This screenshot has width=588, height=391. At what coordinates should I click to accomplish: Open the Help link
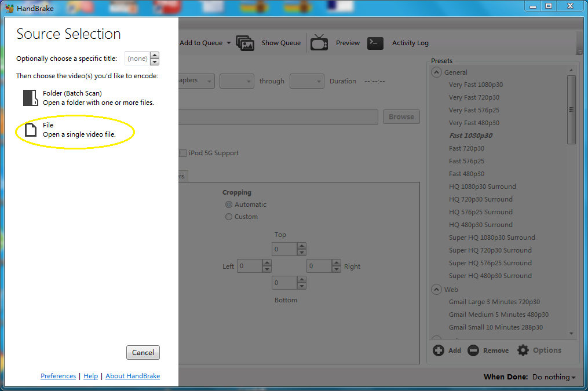[91, 376]
